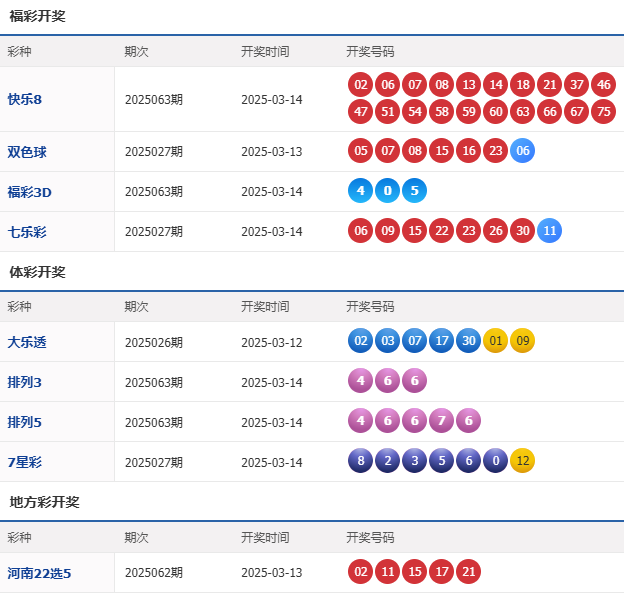Click the date 2025-03-13 in the 双色球 row

(x=272, y=152)
